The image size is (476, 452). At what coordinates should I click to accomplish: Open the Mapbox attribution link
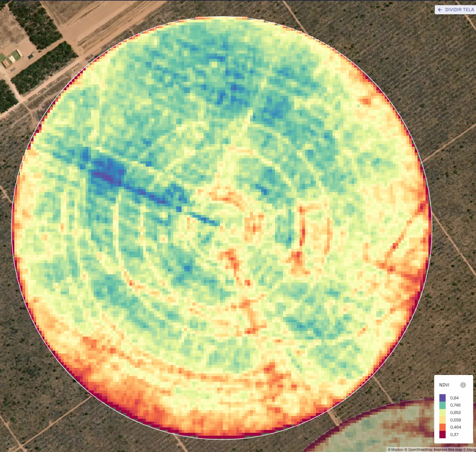(x=396, y=450)
